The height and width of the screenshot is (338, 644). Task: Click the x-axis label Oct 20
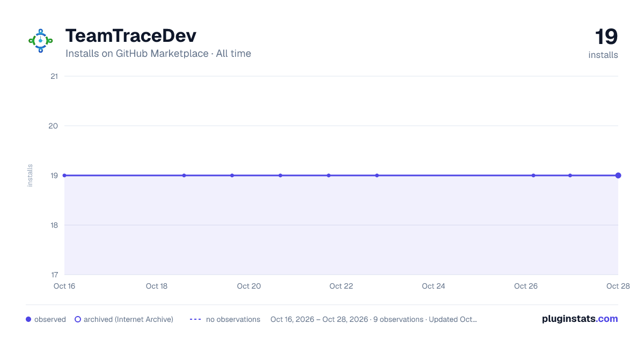(249, 286)
